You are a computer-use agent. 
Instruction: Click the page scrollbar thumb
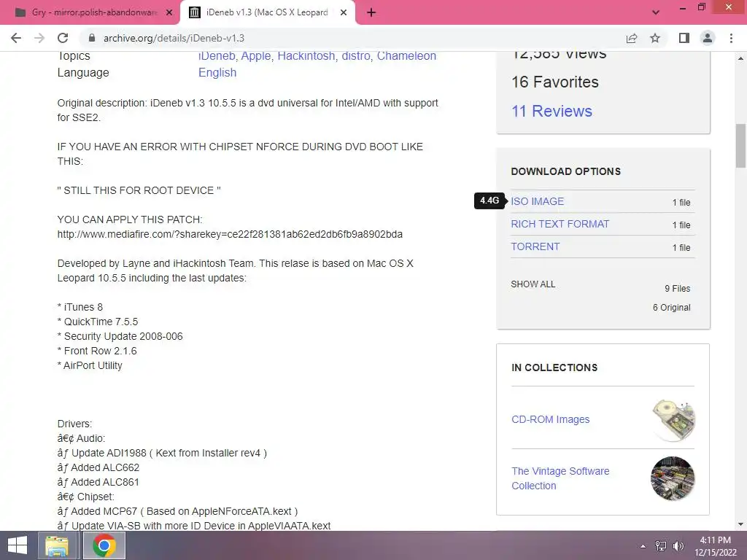(x=740, y=146)
